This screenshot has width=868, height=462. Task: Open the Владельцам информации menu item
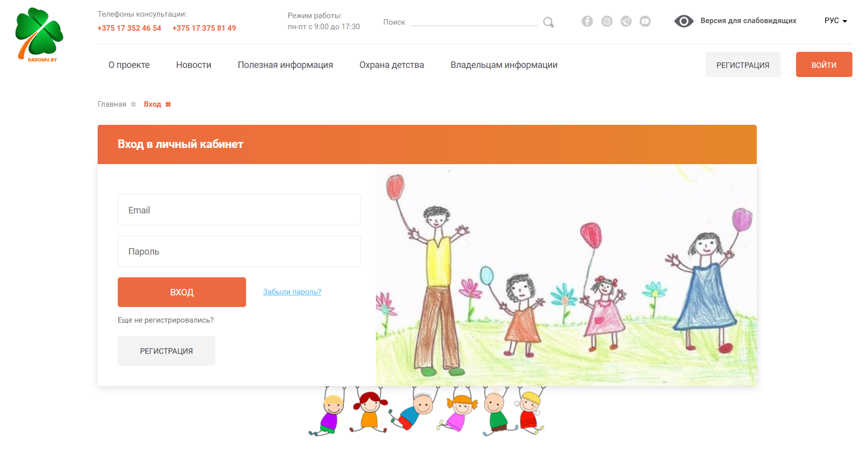(x=504, y=65)
